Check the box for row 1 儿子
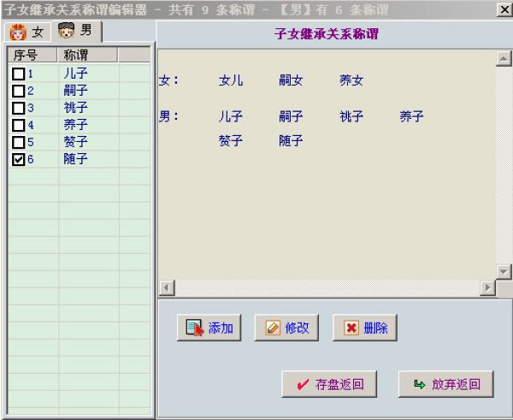 tap(18, 74)
